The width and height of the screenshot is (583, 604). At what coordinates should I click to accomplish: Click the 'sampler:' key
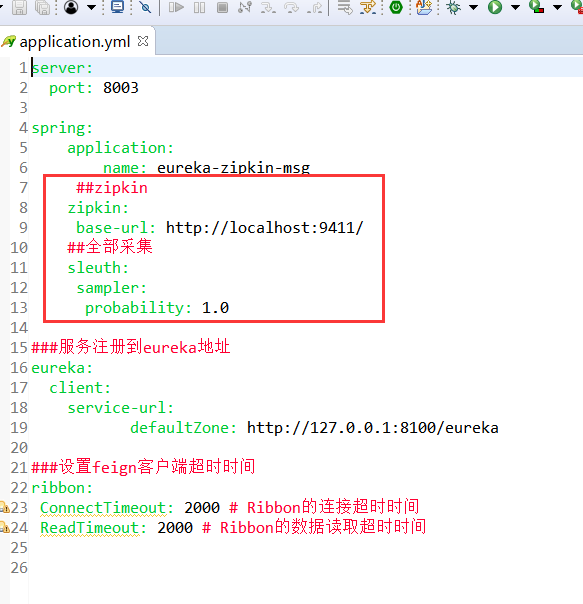[112, 288]
